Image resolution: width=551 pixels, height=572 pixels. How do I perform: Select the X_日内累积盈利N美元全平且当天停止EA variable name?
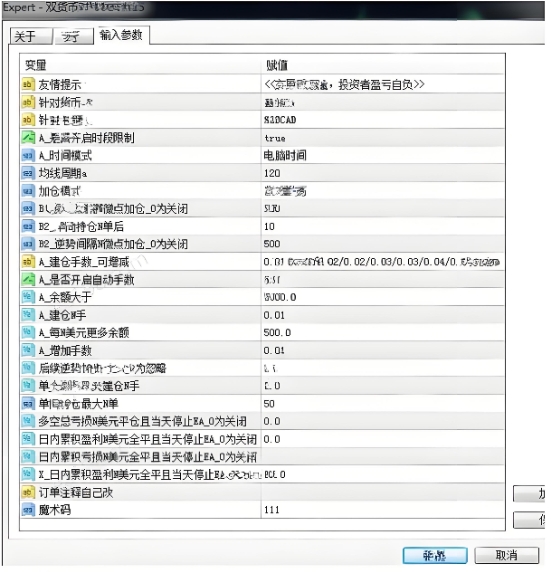[x=150, y=475]
